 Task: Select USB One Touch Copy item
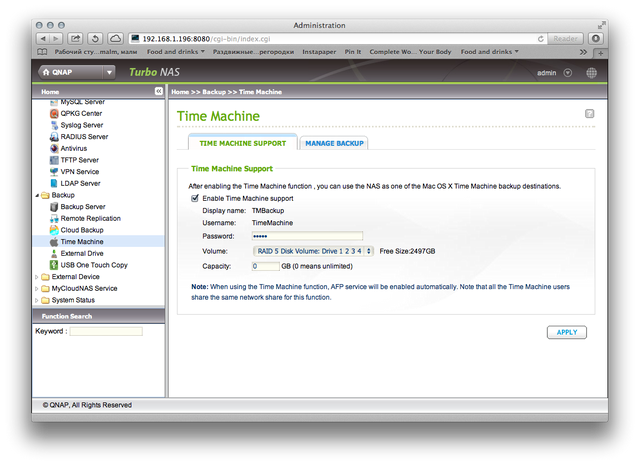pyautogui.click(x=94, y=265)
